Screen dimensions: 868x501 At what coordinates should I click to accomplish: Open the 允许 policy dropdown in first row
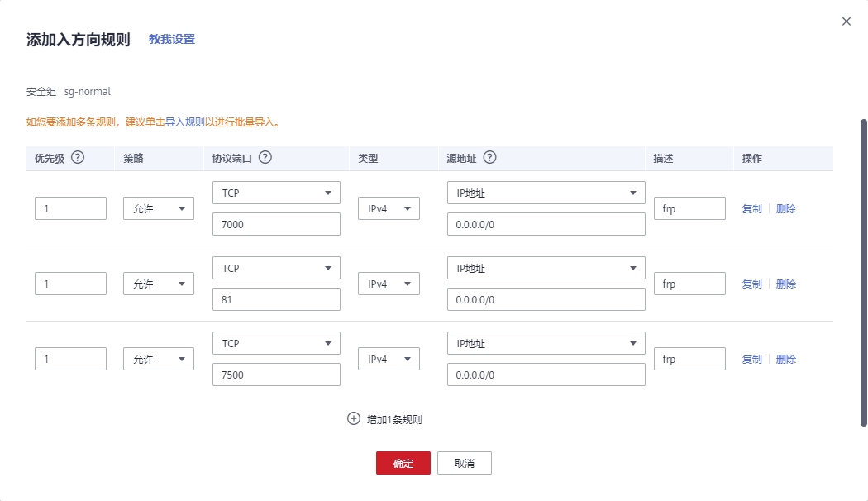point(158,209)
